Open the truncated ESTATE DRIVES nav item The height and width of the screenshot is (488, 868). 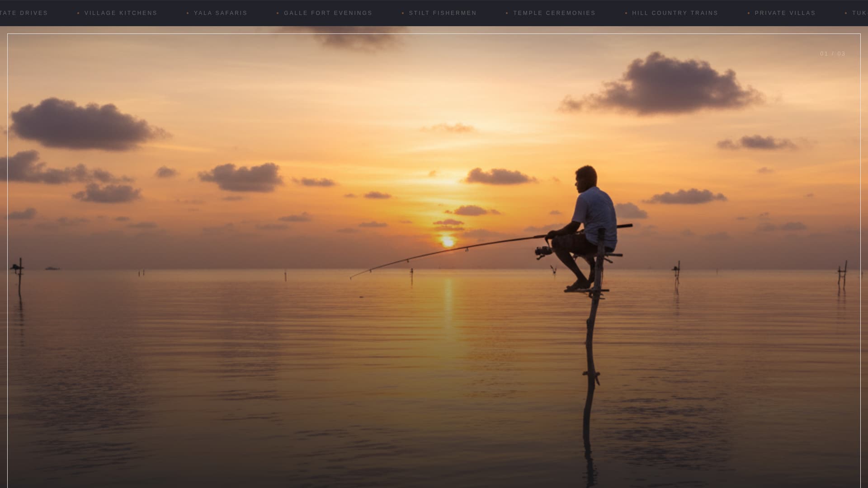pos(24,13)
